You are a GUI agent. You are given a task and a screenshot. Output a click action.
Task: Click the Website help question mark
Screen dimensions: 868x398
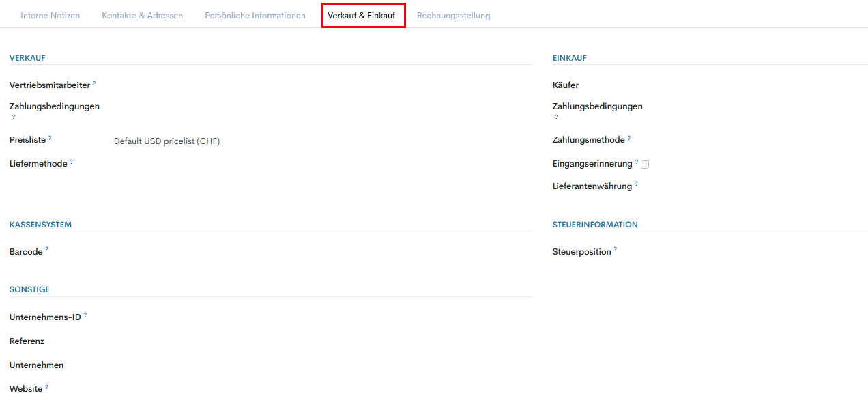[x=46, y=387]
